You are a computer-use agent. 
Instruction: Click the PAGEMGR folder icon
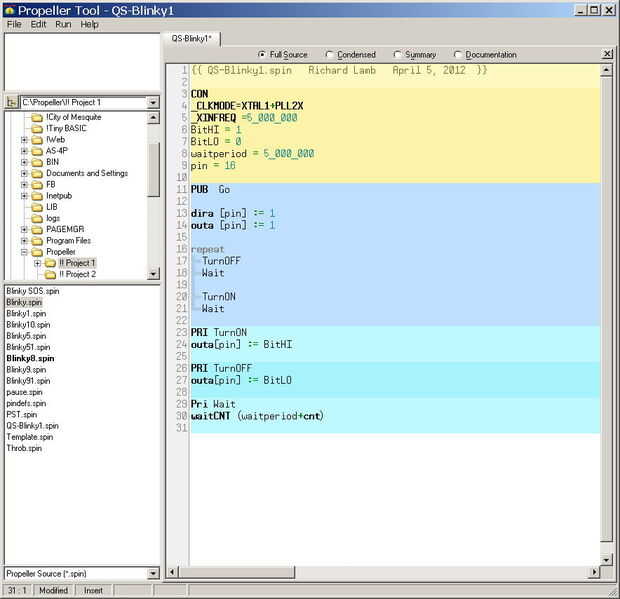point(37,229)
